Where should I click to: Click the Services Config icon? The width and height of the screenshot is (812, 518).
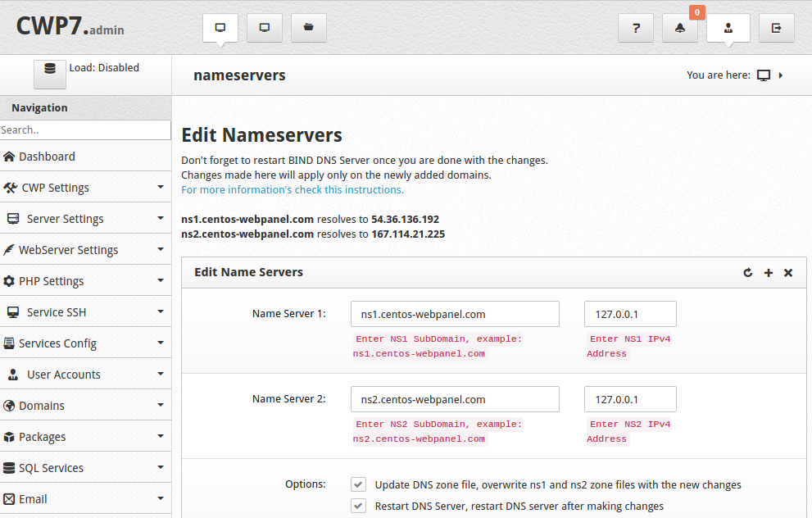(x=9, y=343)
